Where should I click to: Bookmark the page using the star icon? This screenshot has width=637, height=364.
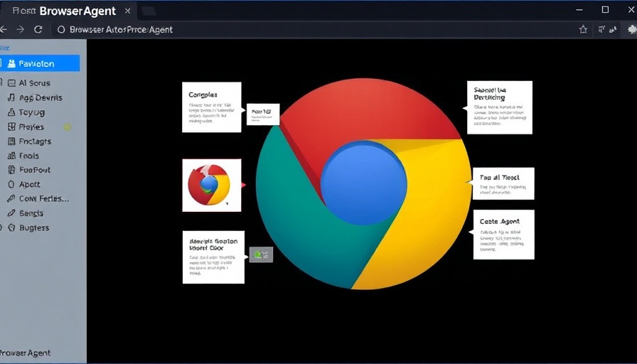click(584, 29)
